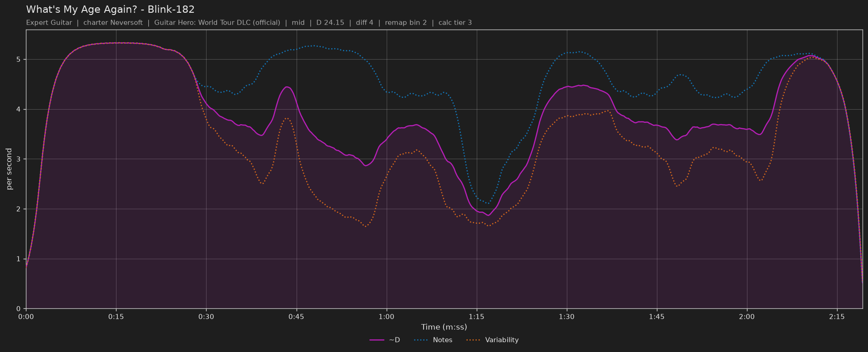The width and height of the screenshot is (868, 352).
Task: Click the 'diff 4' text
Action: [364, 22]
